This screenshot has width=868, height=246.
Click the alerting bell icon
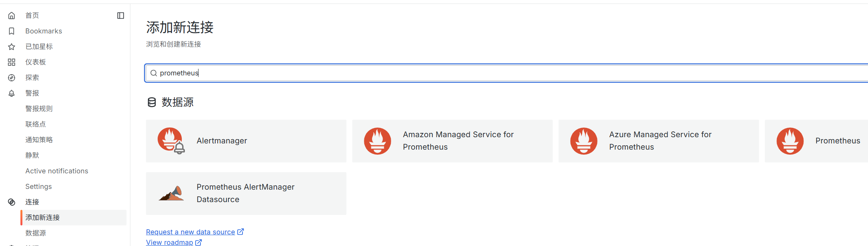12,93
